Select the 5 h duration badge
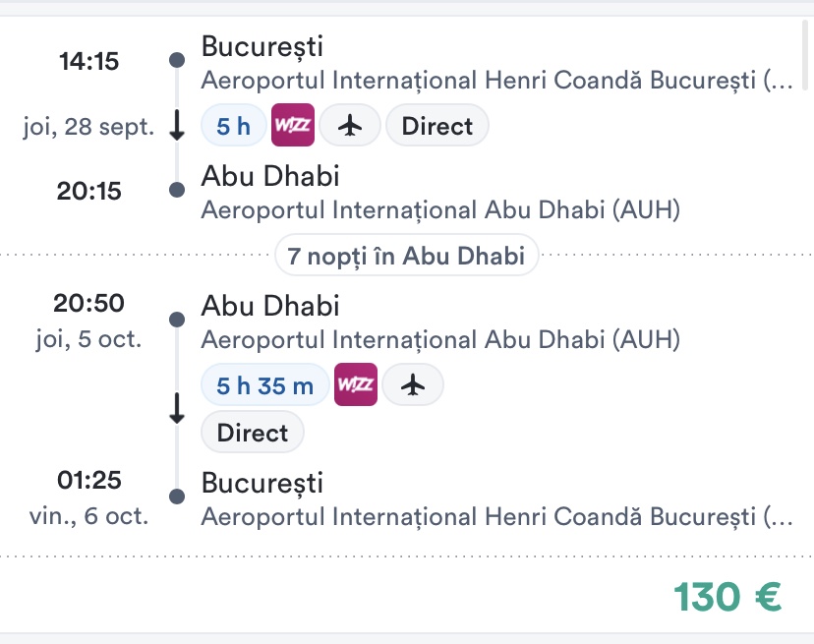The height and width of the screenshot is (644, 814). pos(234,126)
